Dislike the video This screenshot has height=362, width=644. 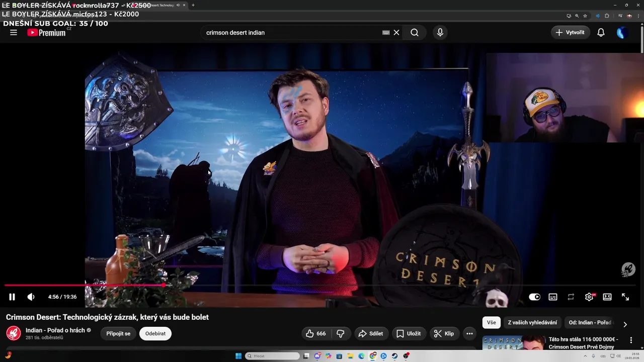click(341, 333)
